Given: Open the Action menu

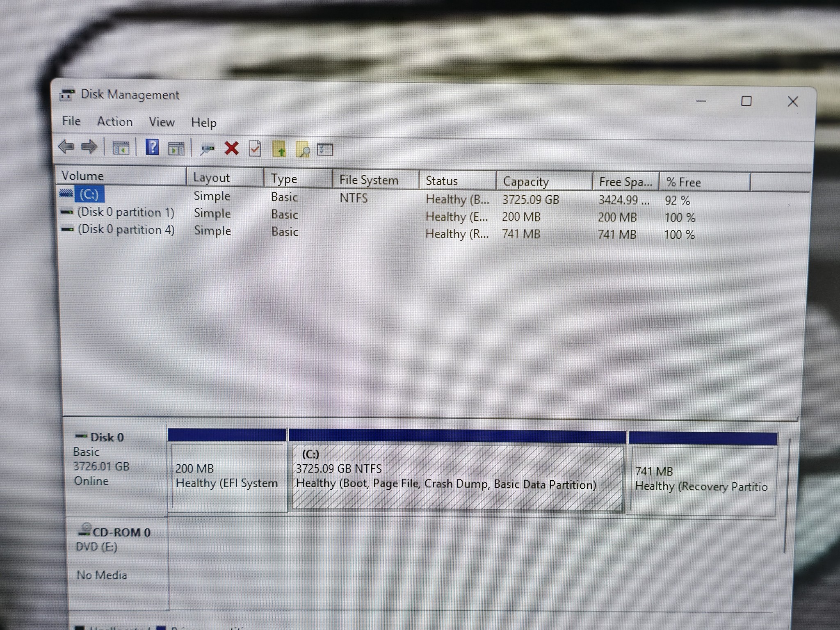Looking at the screenshot, I should [x=114, y=122].
